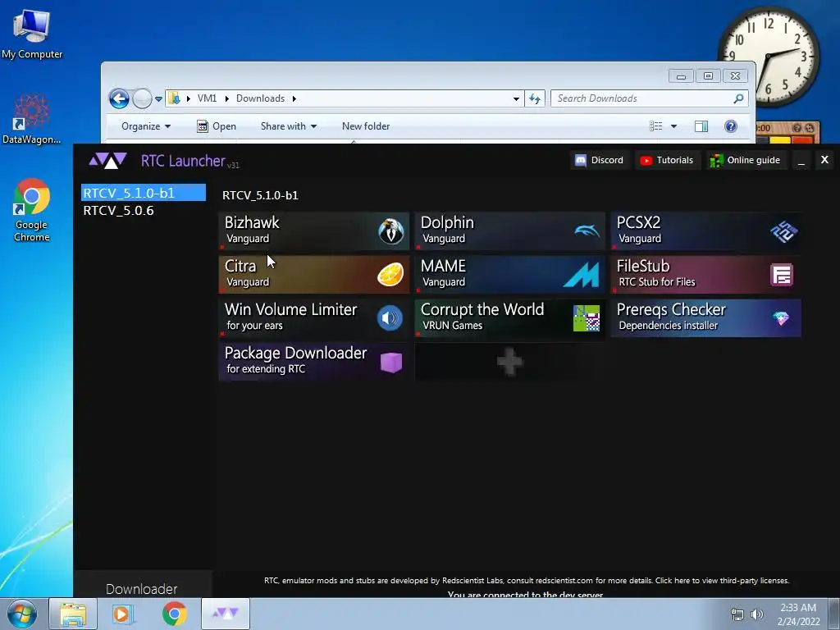Open Explorer help icon

pyautogui.click(x=731, y=126)
